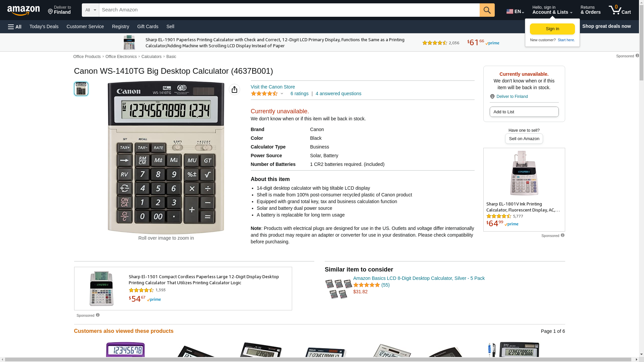Open Today's Deals in the nav bar

point(44,26)
